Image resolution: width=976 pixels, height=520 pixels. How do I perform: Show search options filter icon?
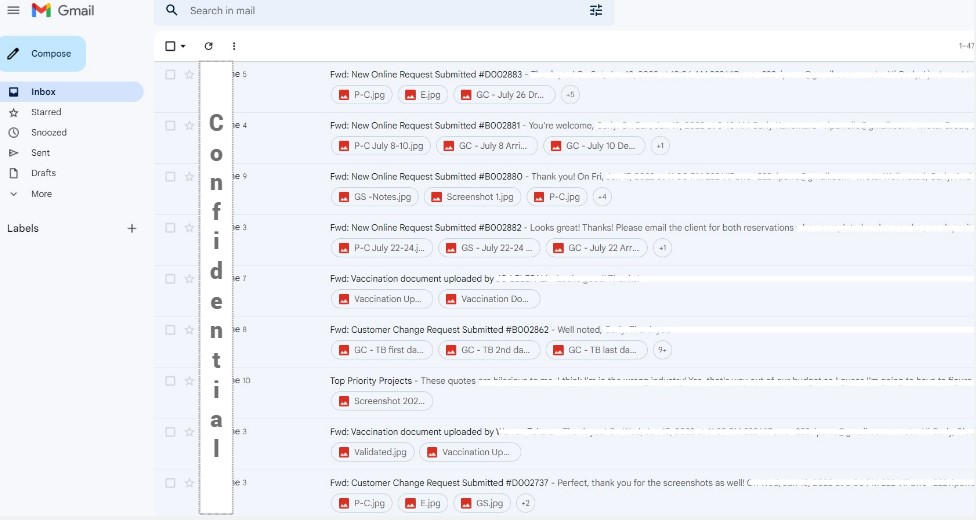[x=596, y=10]
